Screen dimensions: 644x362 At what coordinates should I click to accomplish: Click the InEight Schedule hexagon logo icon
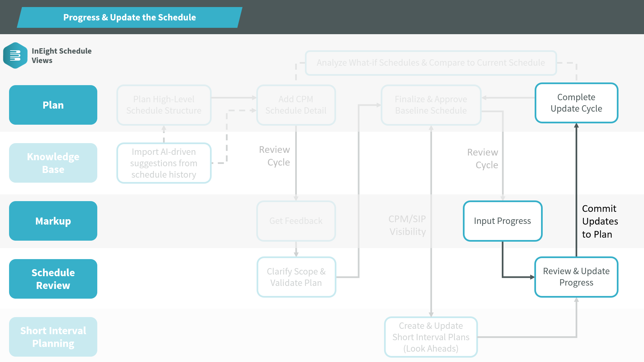(x=15, y=56)
